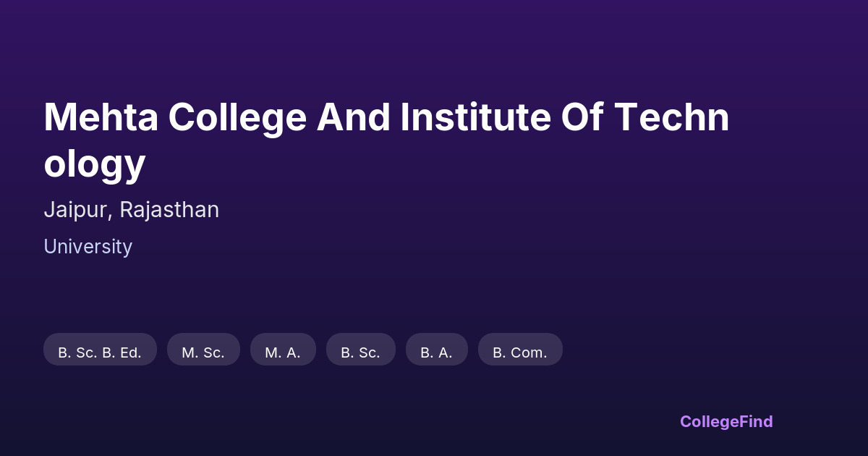
Task: Click the word 'Of' in the heading
Action: click(x=582, y=118)
